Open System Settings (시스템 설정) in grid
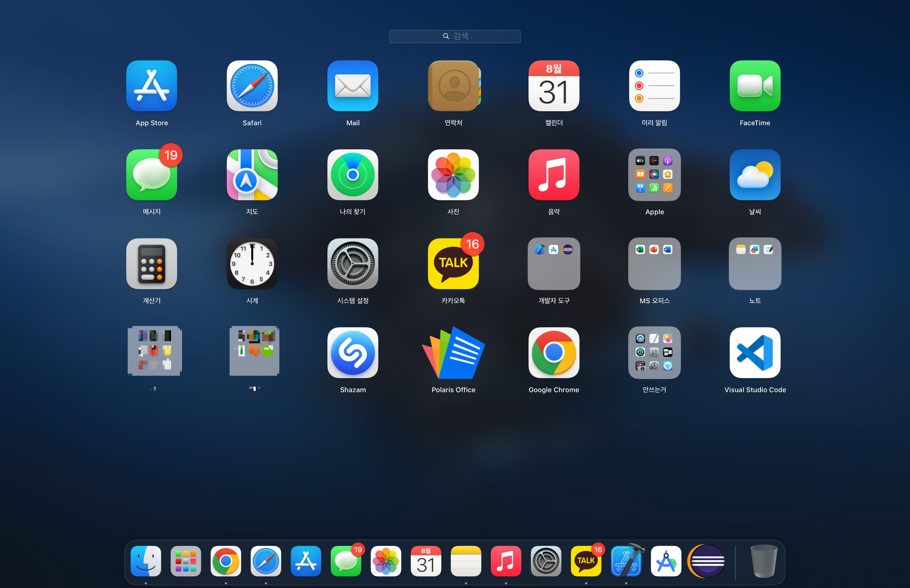Screen dimensions: 910x588 click(352, 264)
